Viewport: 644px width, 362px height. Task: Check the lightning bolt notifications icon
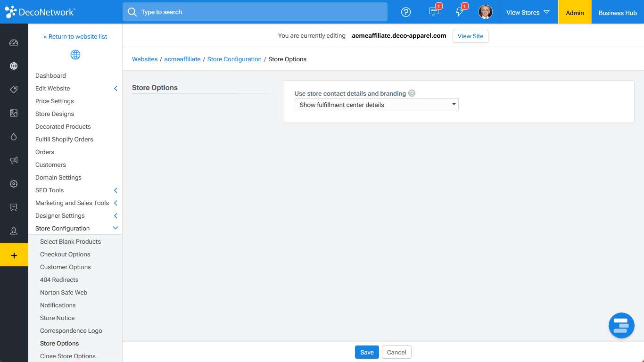point(460,12)
